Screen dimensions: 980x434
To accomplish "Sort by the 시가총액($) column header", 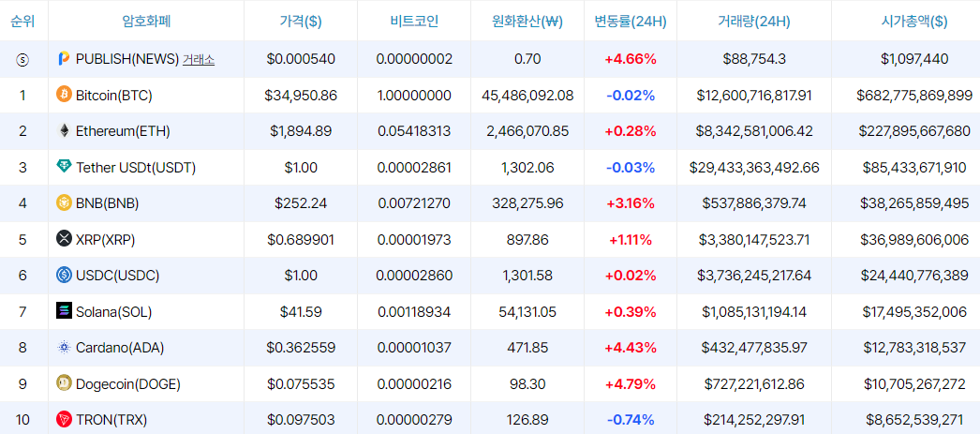I will (913, 22).
